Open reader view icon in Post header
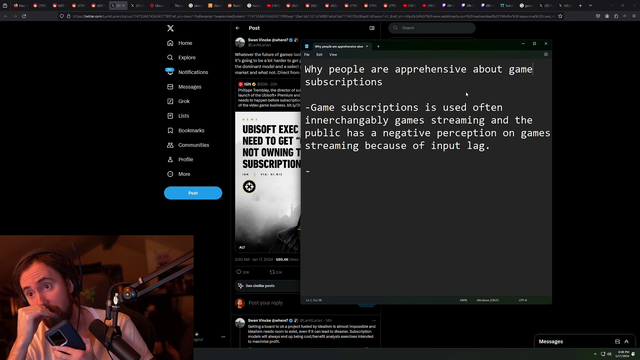 pos(372,28)
